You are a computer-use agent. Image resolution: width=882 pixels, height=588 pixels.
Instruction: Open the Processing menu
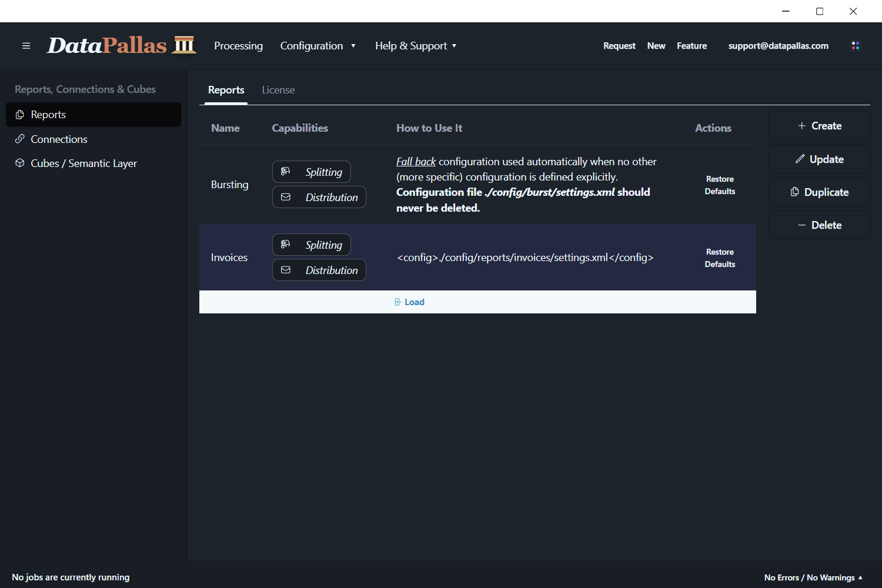pyautogui.click(x=238, y=46)
